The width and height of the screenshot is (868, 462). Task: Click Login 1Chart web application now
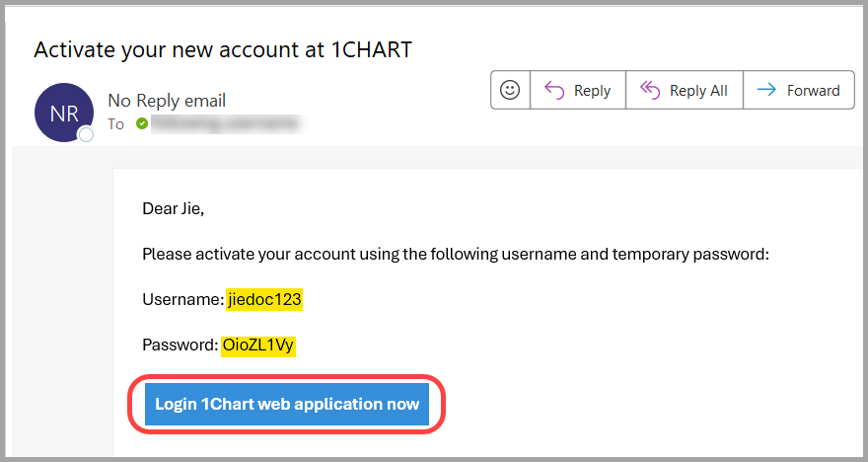click(x=287, y=404)
